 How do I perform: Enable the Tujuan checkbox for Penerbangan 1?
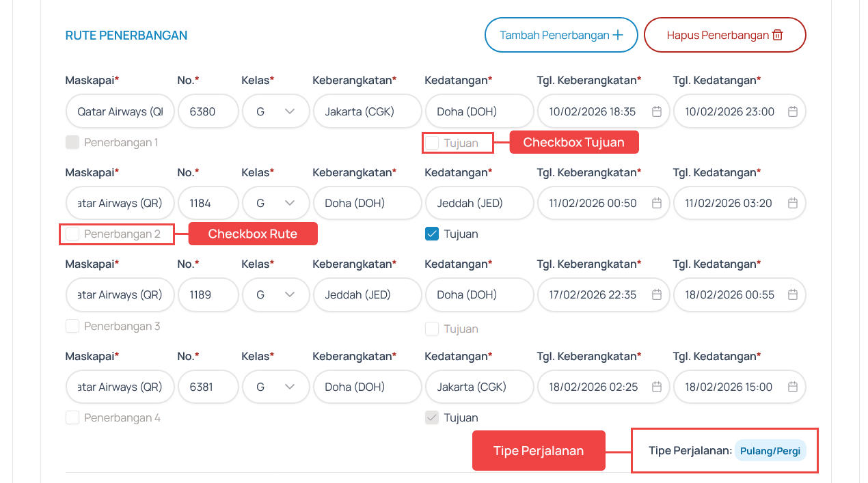point(432,142)
